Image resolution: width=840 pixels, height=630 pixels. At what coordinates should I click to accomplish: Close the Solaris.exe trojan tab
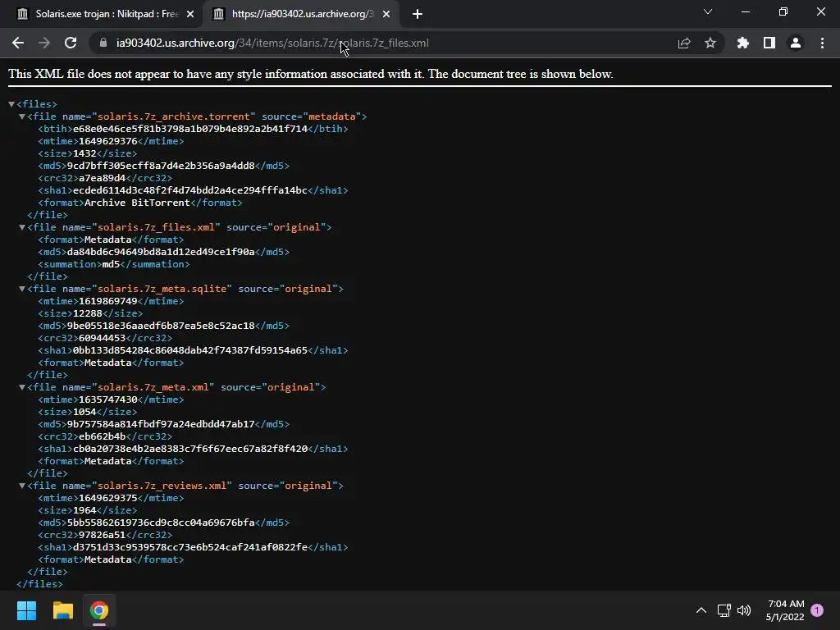pyautogui.click(x=190, y=14)
